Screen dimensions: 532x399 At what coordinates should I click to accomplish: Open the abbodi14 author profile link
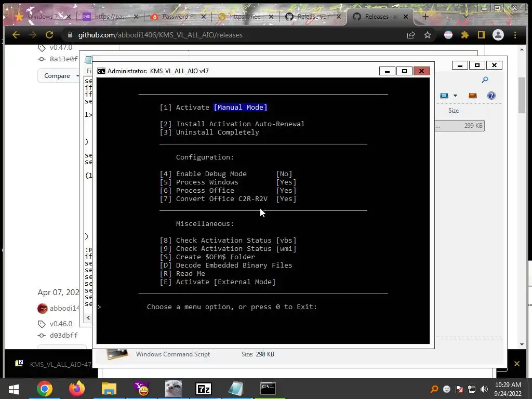point(64,308)
